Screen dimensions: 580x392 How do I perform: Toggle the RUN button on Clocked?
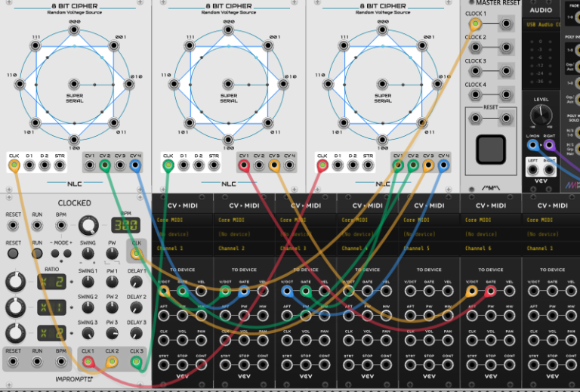(x=37, y=253)
